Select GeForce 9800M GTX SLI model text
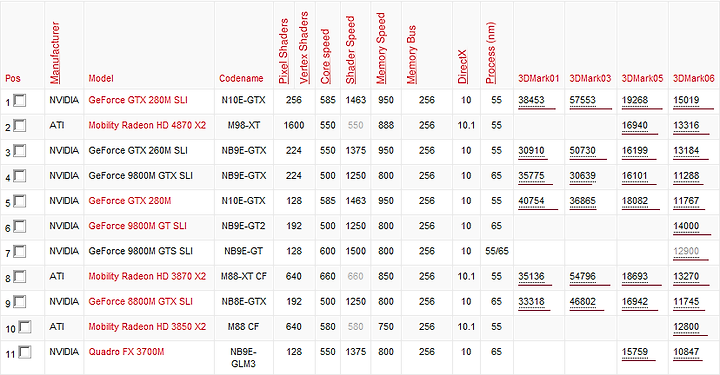Viewport: 720px width, 375px height. [141, 176]
